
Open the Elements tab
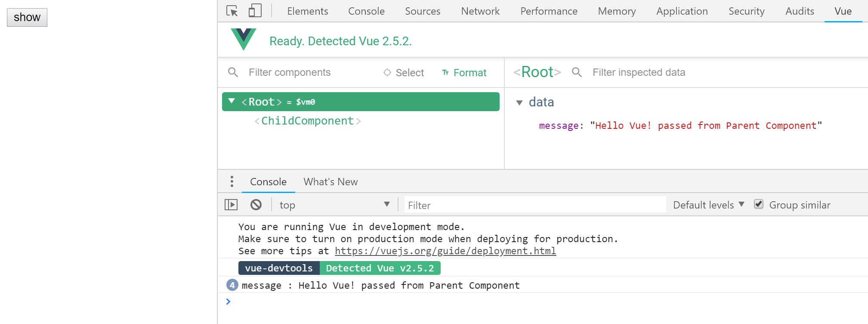pos(308,11)
